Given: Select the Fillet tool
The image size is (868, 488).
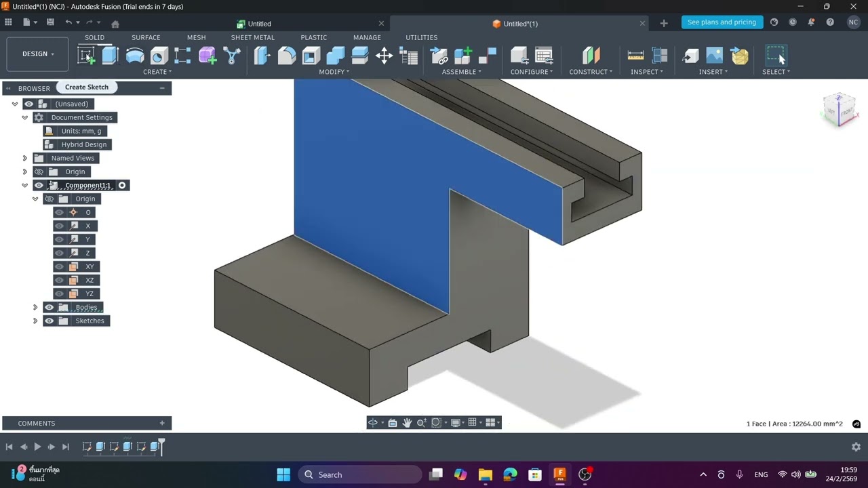Looking at the screenshot, I should 287,56.
